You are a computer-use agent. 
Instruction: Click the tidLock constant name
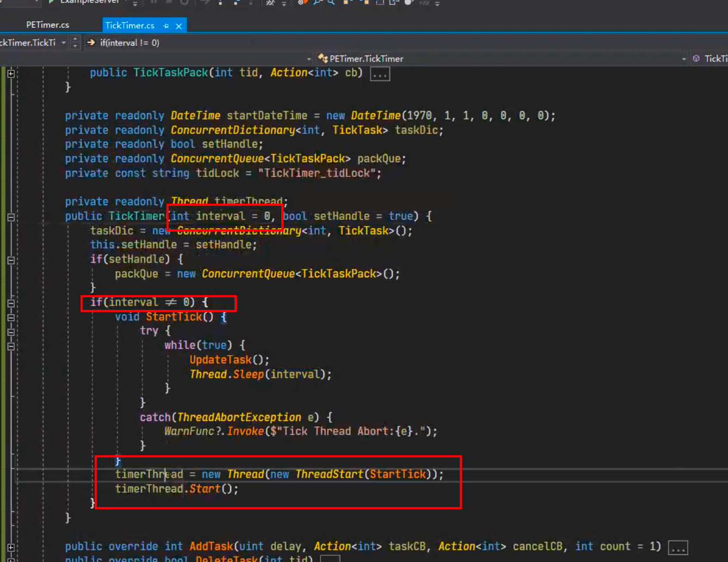218,173
